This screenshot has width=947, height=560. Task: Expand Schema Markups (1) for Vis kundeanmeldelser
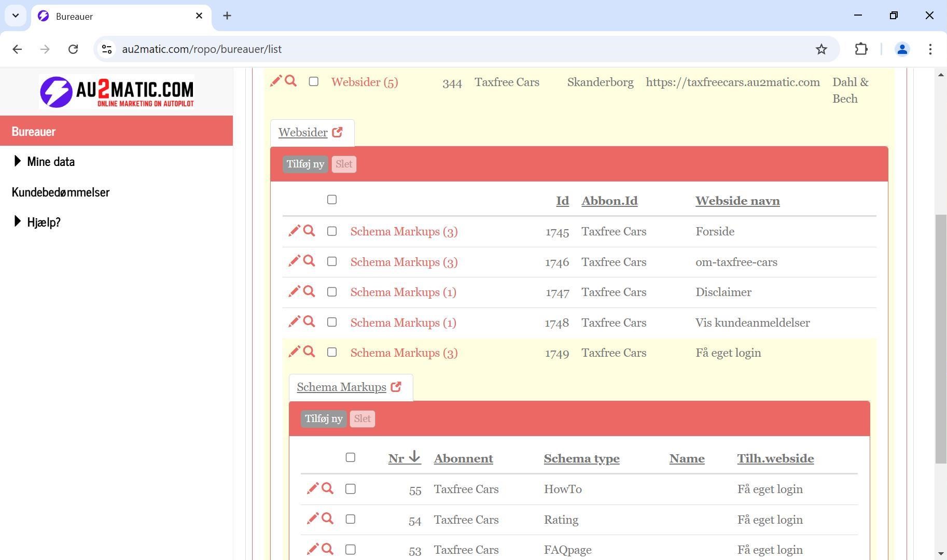[403, 323]
